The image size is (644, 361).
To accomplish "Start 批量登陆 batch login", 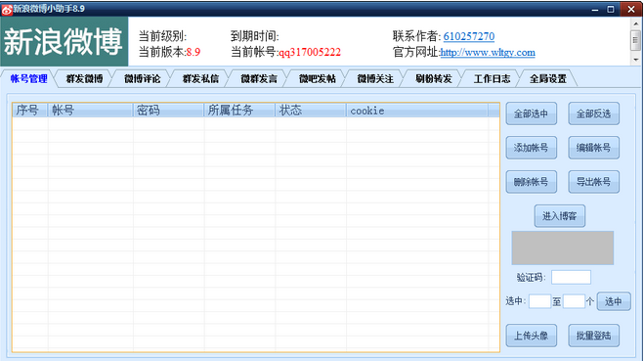I will (593, 336).
